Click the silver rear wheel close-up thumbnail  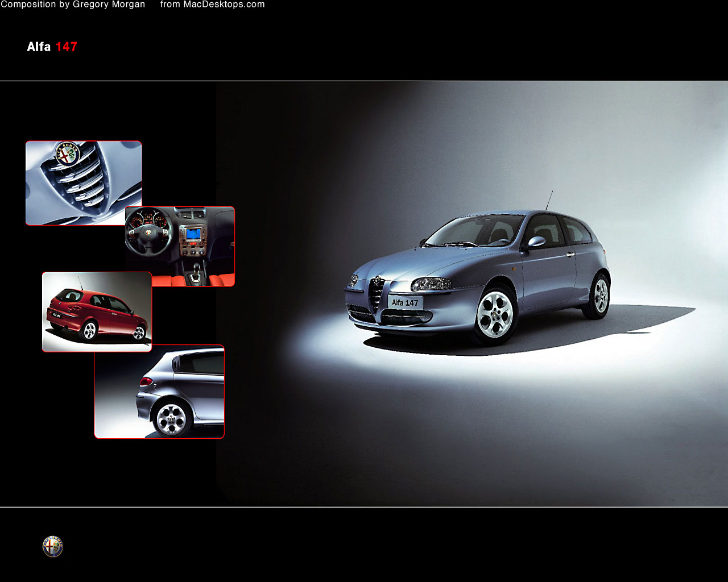point(159,392)
